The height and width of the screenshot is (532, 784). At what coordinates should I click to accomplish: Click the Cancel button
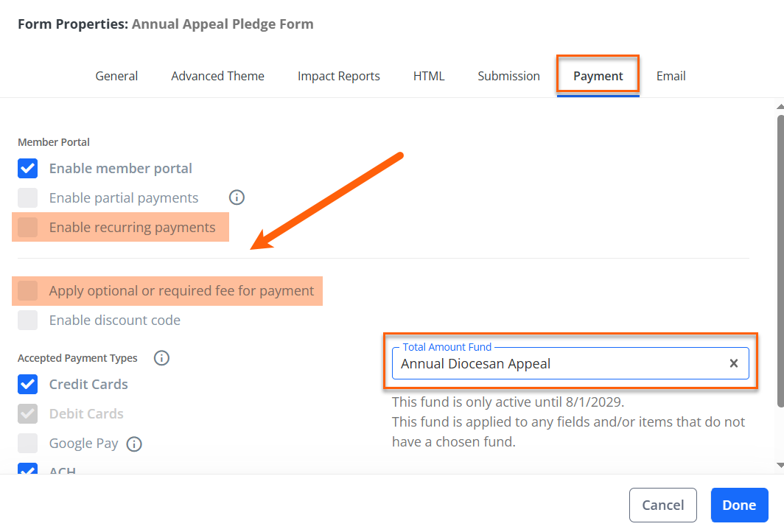point(662,505)
